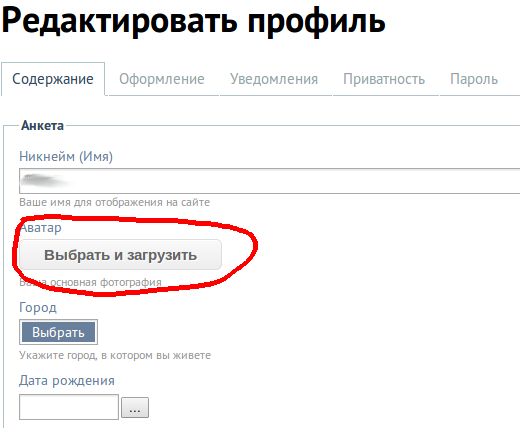
Task: Click the Город label
Action: pyautogui.click(x=38, y=308)
